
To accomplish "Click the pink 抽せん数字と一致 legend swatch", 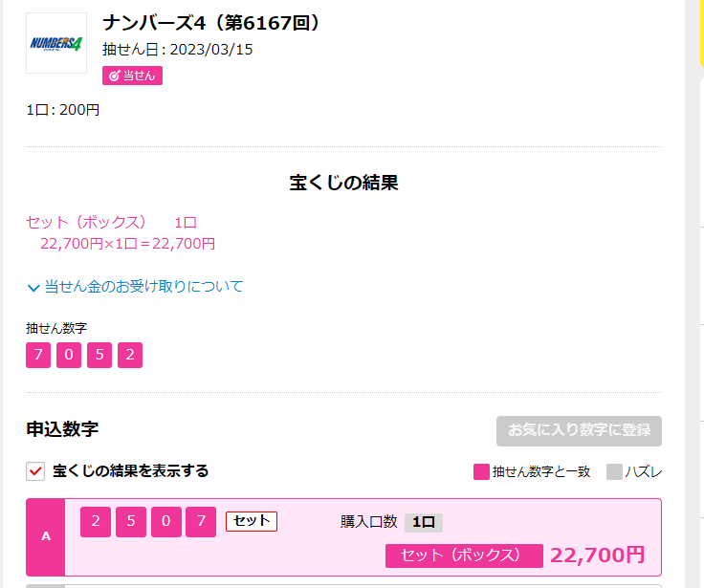I will [x=481, y=471].
